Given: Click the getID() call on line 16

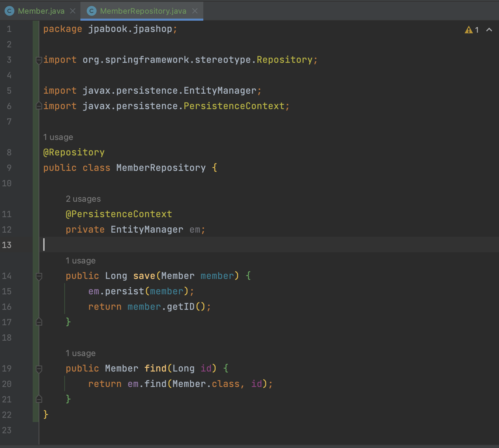Looking at the screenshot, I should click(x=186, y=307).
